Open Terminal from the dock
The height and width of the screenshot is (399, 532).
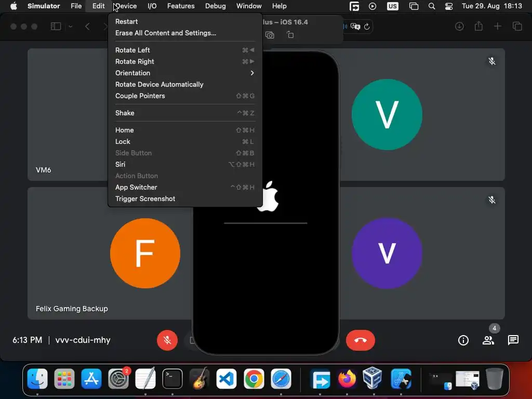click(x=172, y=379)
